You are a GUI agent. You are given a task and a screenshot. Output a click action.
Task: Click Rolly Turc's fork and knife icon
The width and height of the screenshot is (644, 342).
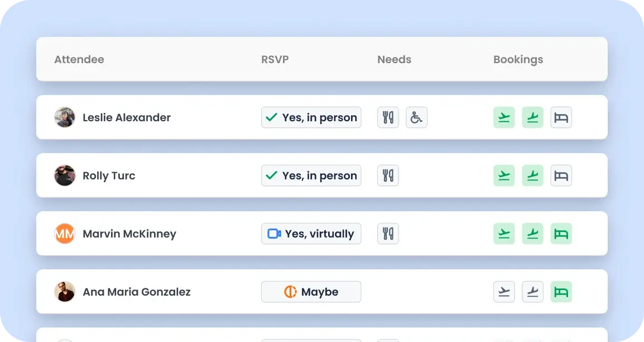tap(388, 175)
